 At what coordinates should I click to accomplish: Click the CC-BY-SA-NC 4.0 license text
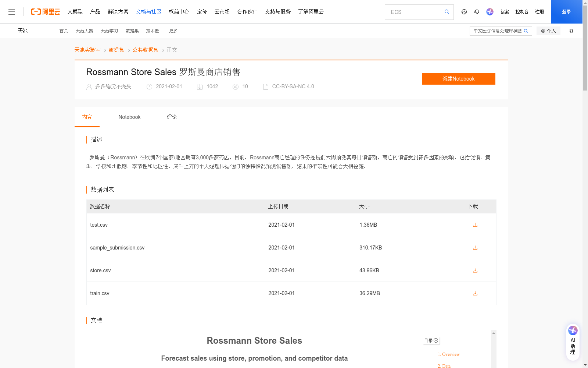coord(293,86)
